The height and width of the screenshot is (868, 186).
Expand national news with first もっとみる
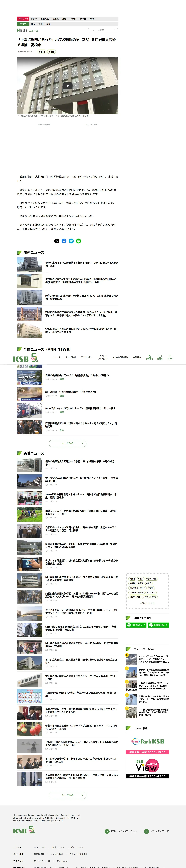[x=68, y=443]
